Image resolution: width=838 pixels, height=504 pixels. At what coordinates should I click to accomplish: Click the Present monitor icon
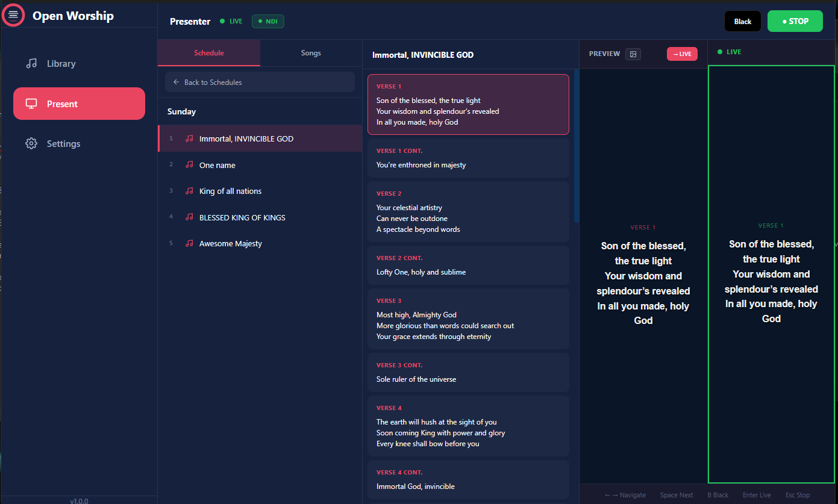31,104
